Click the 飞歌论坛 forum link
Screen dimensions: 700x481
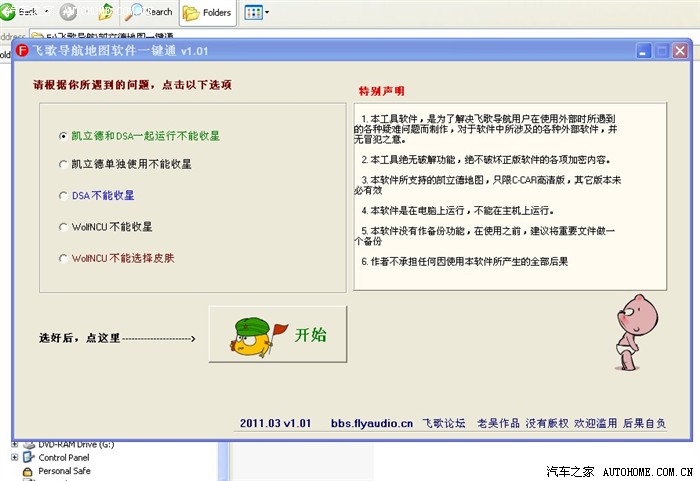[444, 423]
